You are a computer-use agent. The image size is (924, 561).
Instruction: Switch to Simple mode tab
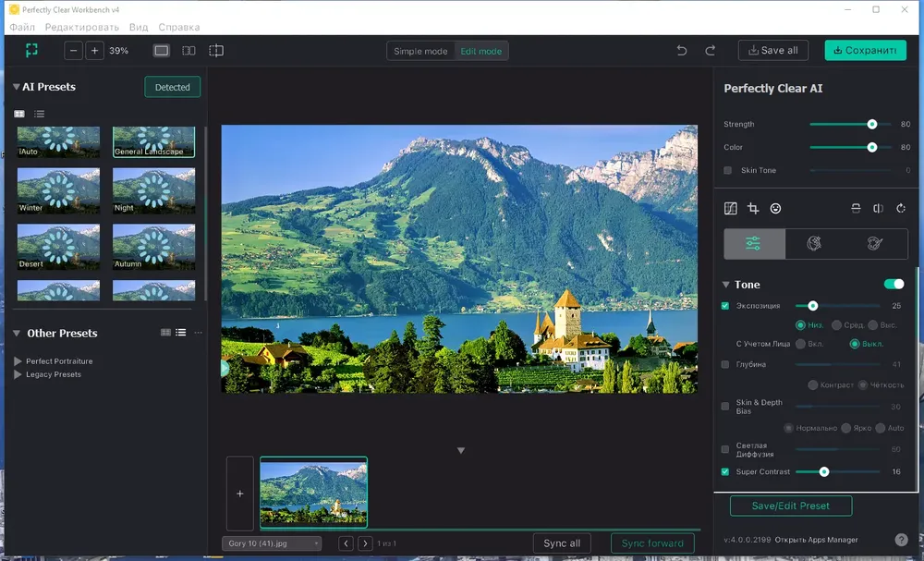click(420, 51)
